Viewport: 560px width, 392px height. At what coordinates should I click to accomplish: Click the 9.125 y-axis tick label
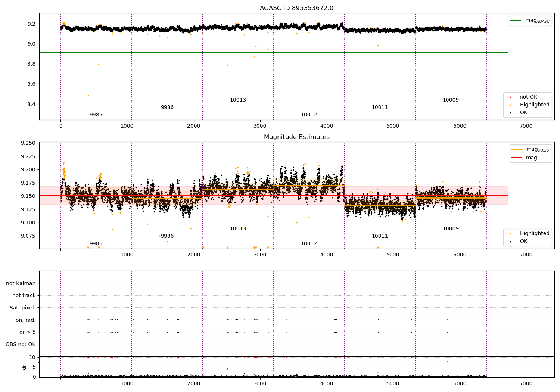tap(28, 209)
